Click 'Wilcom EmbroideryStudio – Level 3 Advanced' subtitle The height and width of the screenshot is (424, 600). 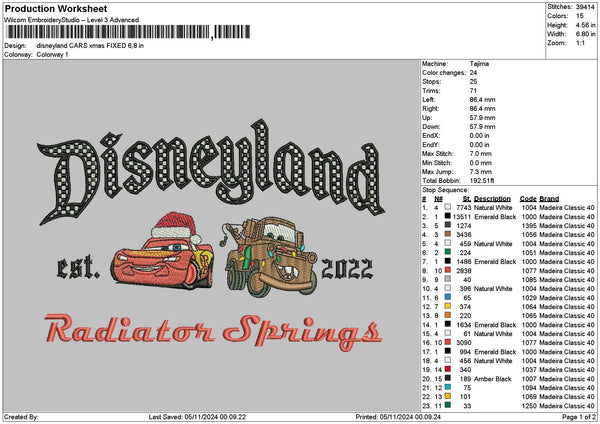[x=72, y=20]
